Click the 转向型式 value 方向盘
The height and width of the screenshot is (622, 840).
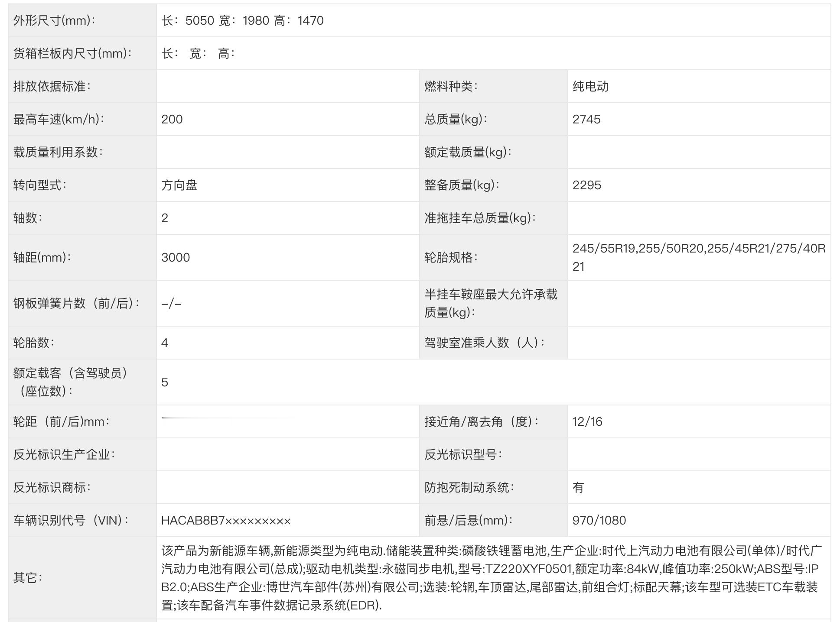tap(179, 185)
